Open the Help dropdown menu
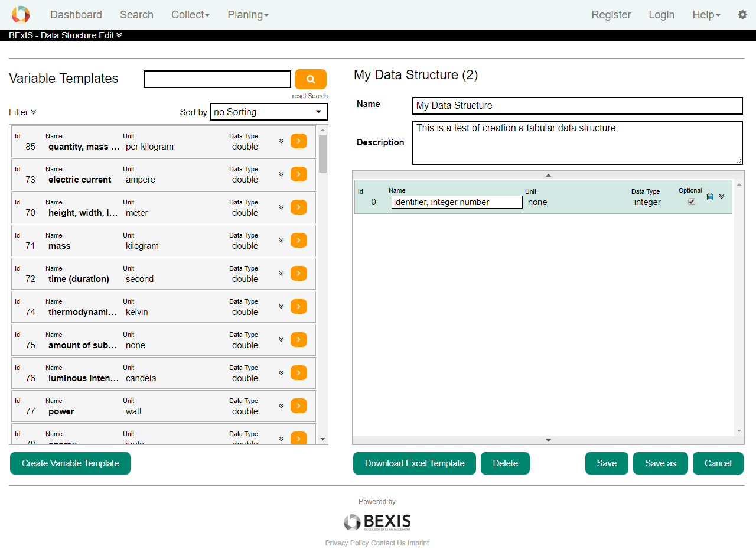The image size is (756, 552). (706, 15)
